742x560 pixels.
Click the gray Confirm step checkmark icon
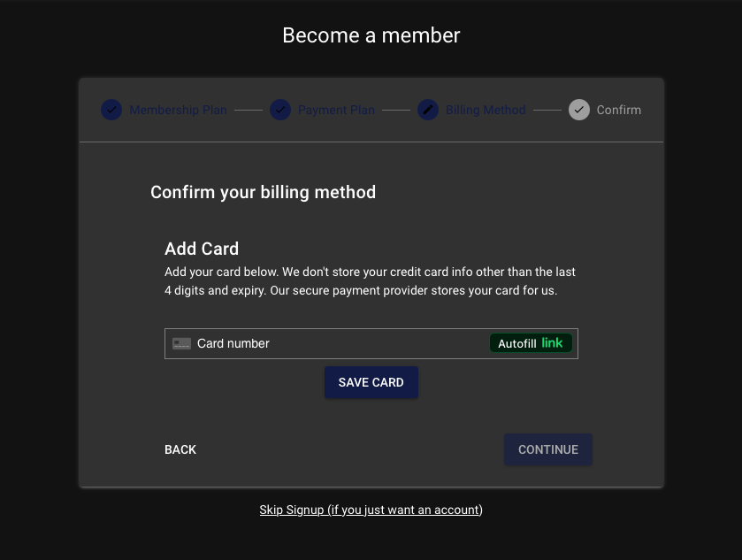tap(579, 110)
